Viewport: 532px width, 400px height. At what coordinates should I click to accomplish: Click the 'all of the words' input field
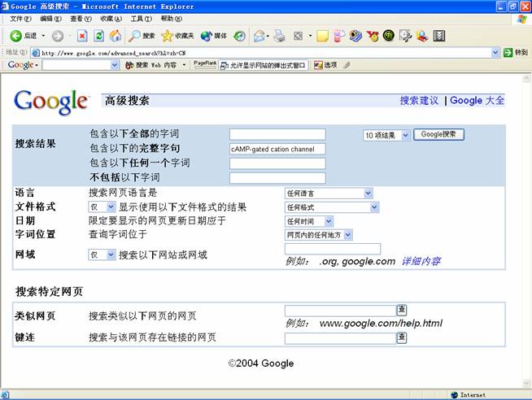click(x=277, y=134)
